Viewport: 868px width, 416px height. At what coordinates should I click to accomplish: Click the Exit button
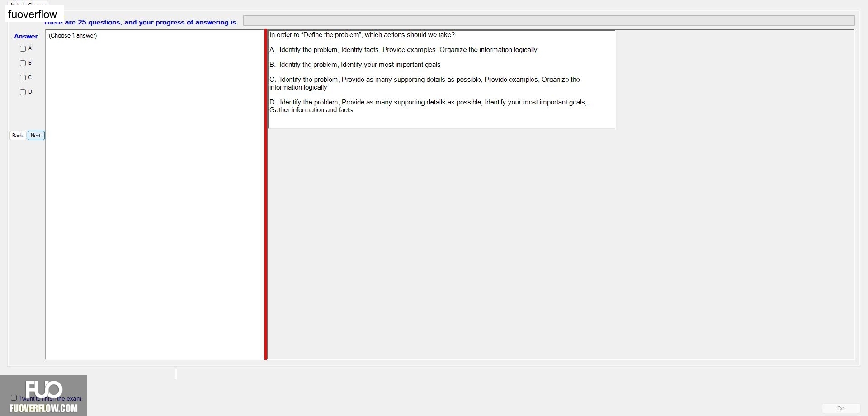pos(841,408)
